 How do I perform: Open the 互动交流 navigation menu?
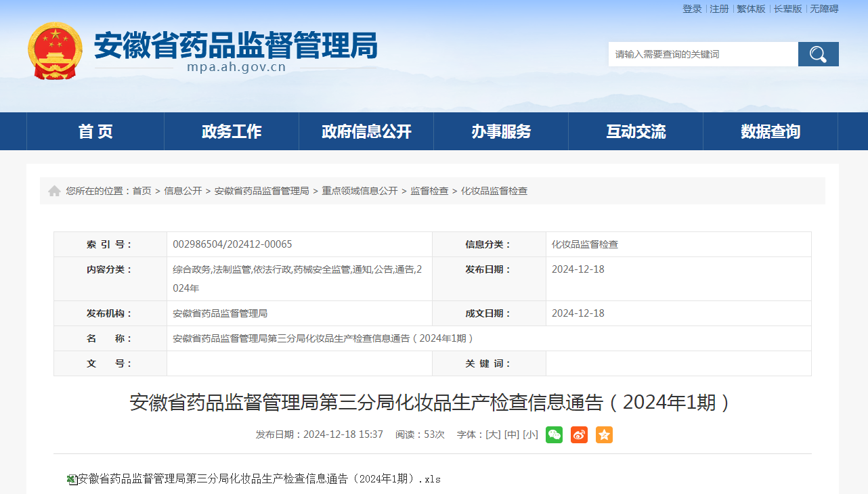point(636,131)
